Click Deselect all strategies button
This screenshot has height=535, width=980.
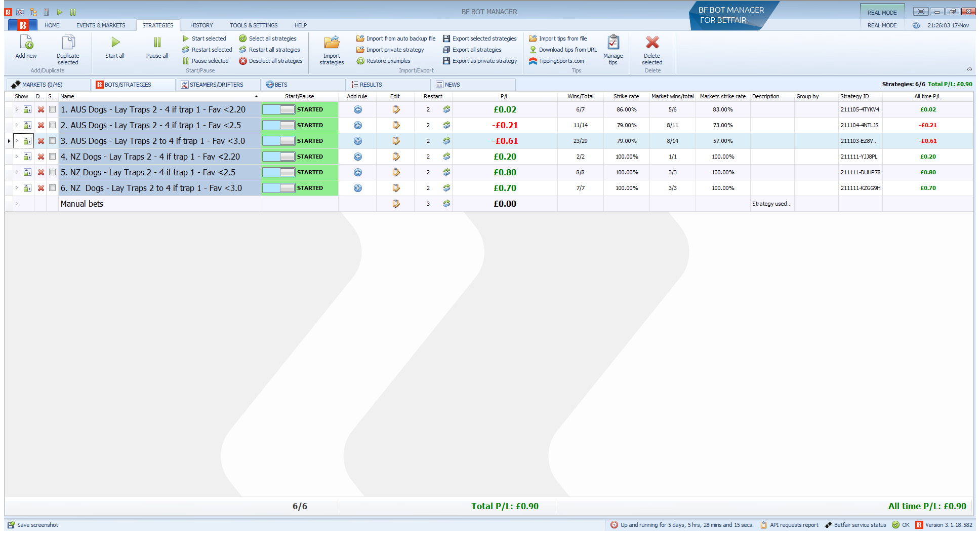tap(271, 61)
